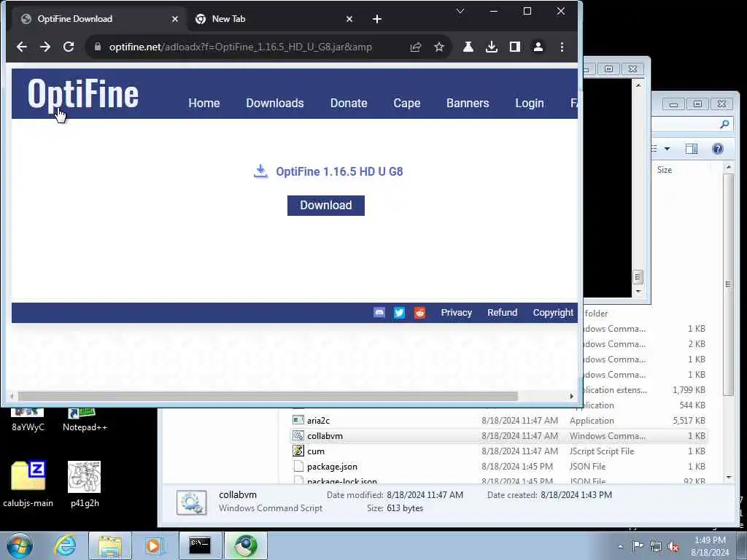The image size is (747, 560).
Task: Click the Explorer vertical scrollbar up arrow
Action: click(729, 167)
